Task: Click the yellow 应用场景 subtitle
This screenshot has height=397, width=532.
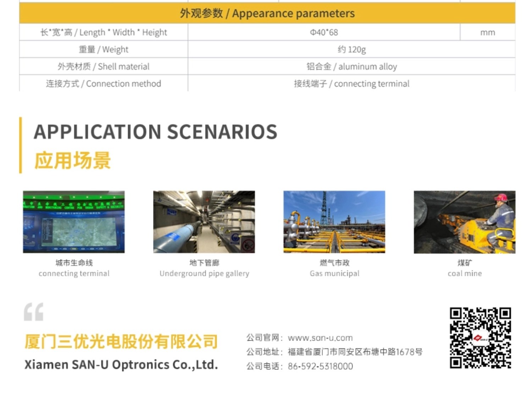Action: point(73,160)
